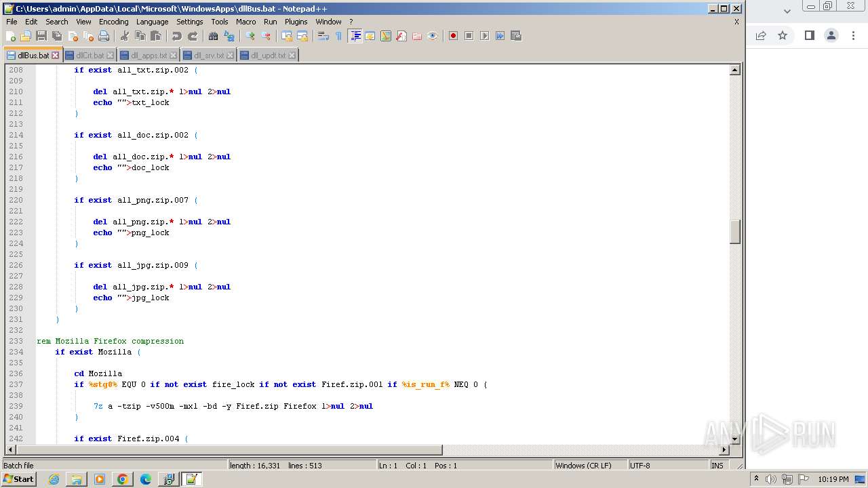This screenshot has height=488, width=868.
Task: Click the New file toolbar icon
Action: click(x=11, y=36)
